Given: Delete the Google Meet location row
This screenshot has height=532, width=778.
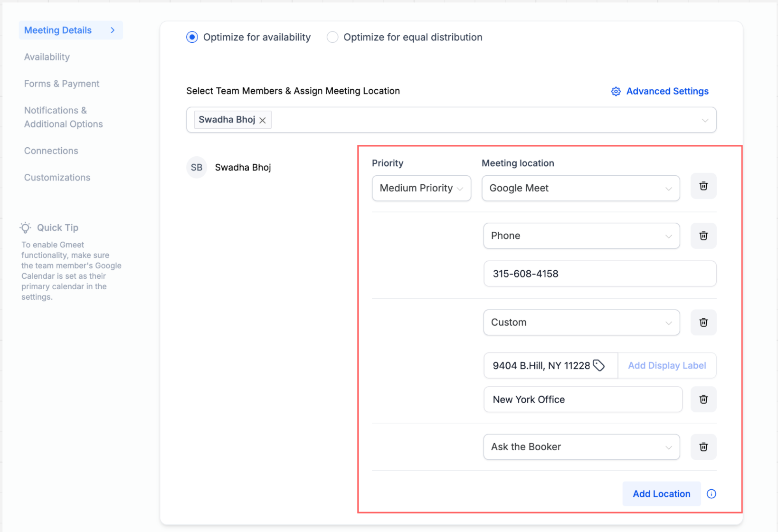Looking at the screenshot, I should point(703,186).
